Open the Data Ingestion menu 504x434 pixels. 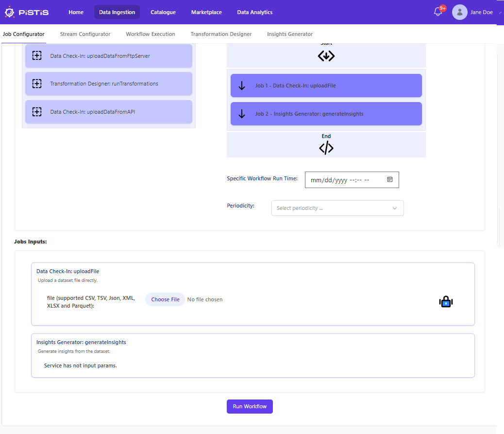[117, 12]
